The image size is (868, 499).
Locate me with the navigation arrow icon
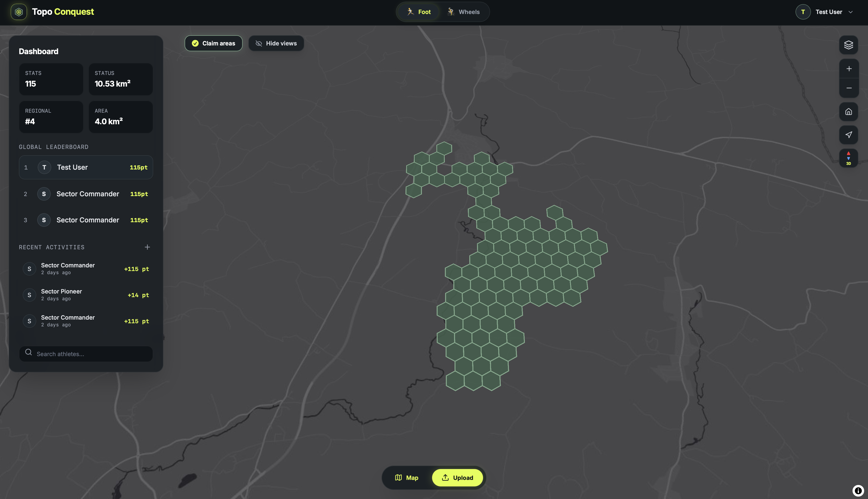point(848,135)
